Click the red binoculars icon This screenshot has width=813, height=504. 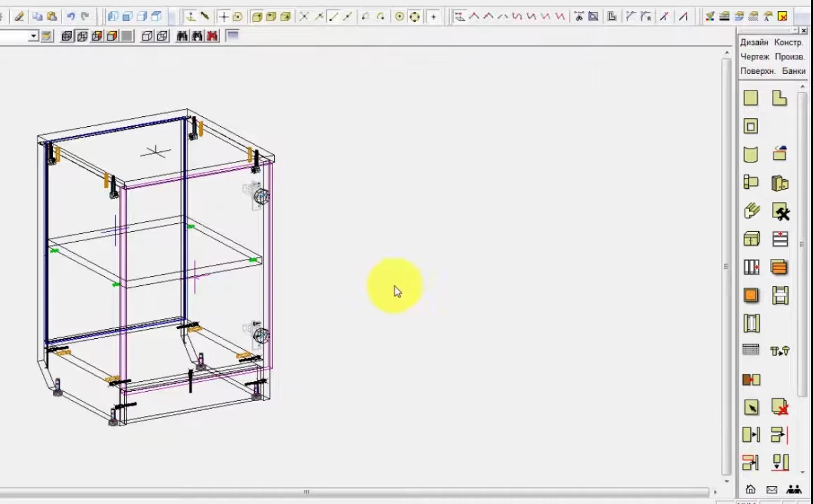(212, 36)
